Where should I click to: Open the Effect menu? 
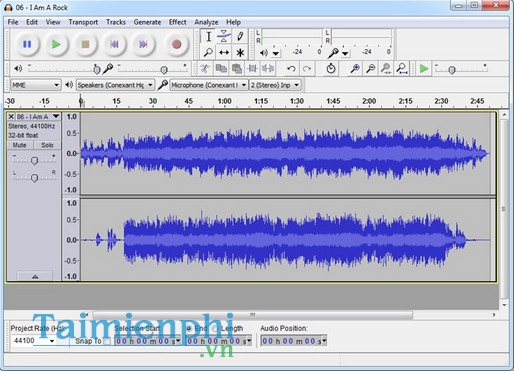[177, 22]
